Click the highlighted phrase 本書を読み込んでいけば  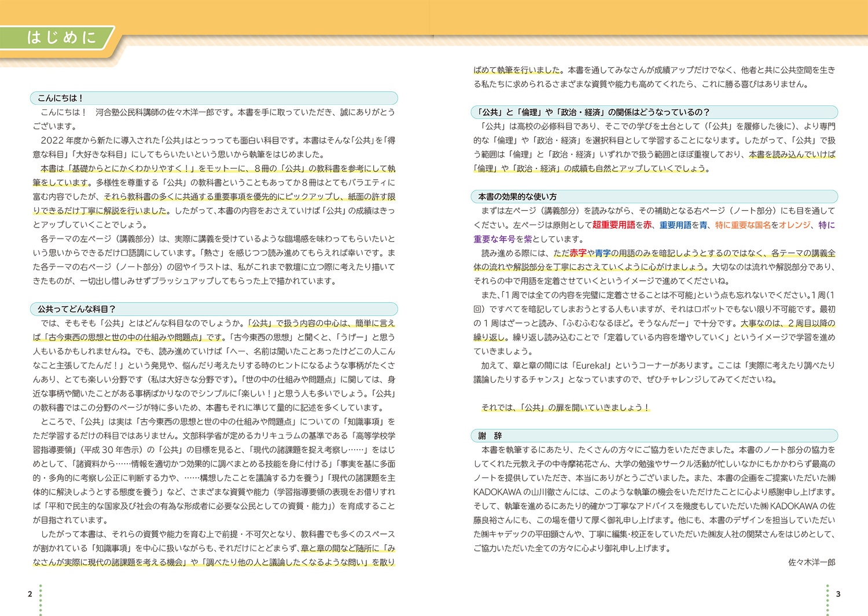point(792,155)
